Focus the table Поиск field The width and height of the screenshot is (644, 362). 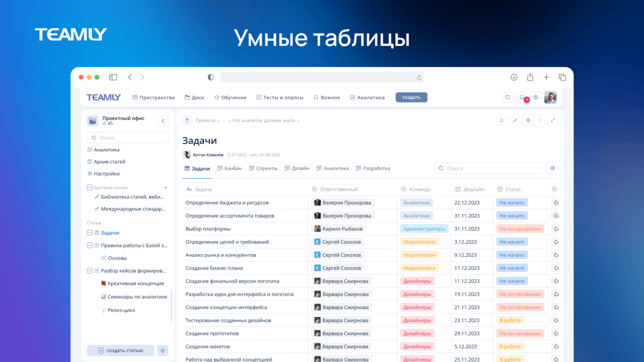click(489, 169)
